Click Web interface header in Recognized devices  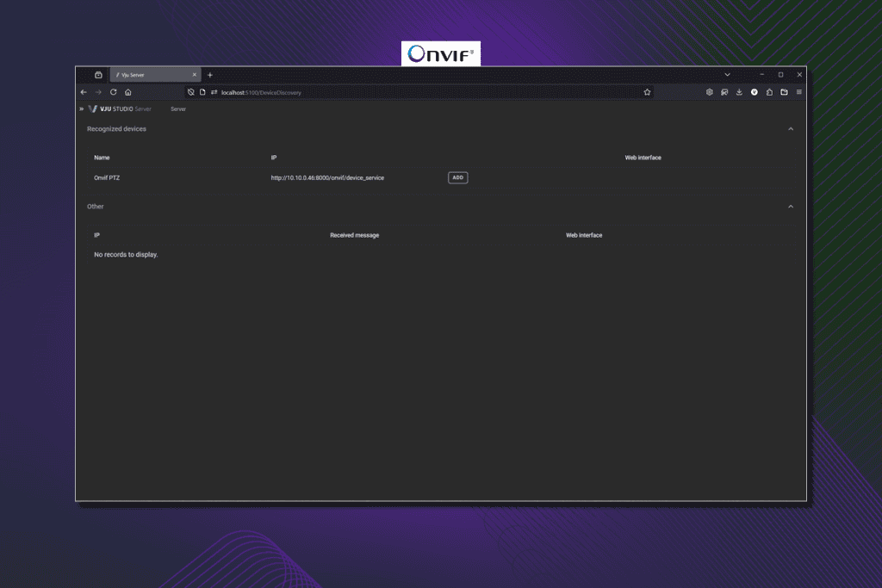point(643,158)
